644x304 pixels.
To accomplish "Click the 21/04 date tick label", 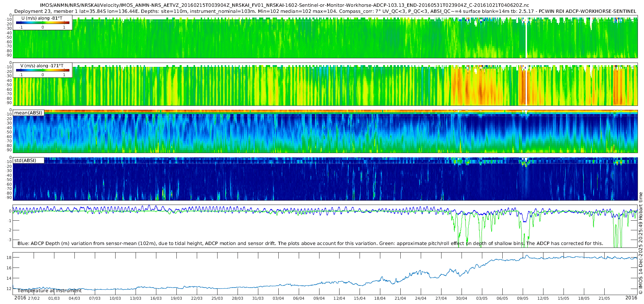I will point(400,298).
